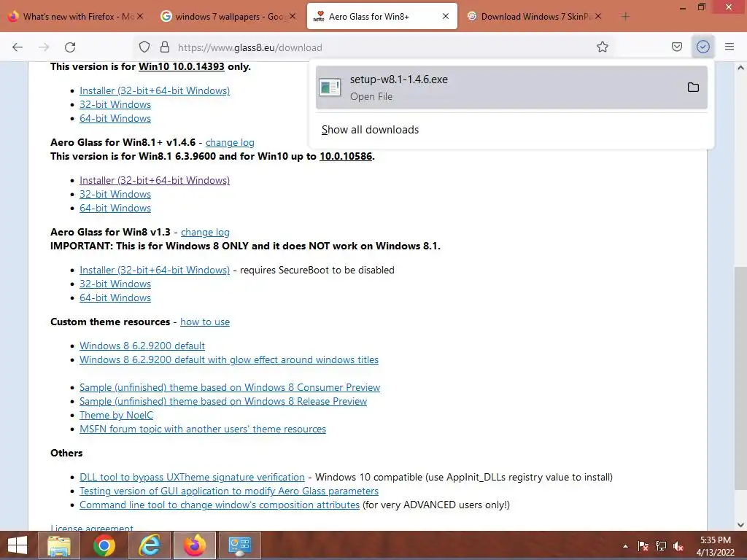Open the Win8 v1.3 change log
Screen dimensions: 747x560
[x=205, y=232]
